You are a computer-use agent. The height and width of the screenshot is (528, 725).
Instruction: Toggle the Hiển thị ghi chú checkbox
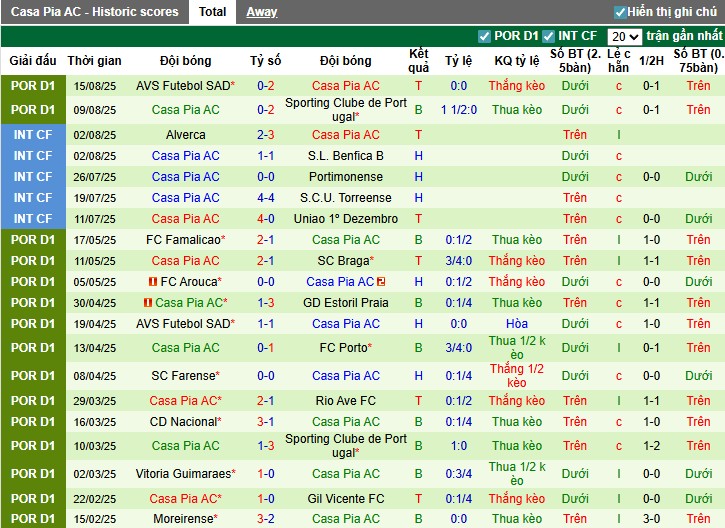[x=620, y=12]
